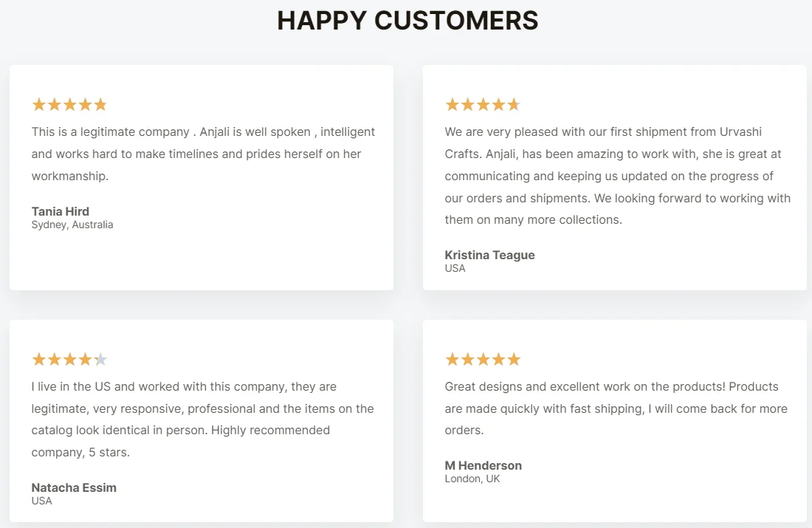
Task: Click fifth star in Tania Hird's review
Action: [x=100, y=105]
